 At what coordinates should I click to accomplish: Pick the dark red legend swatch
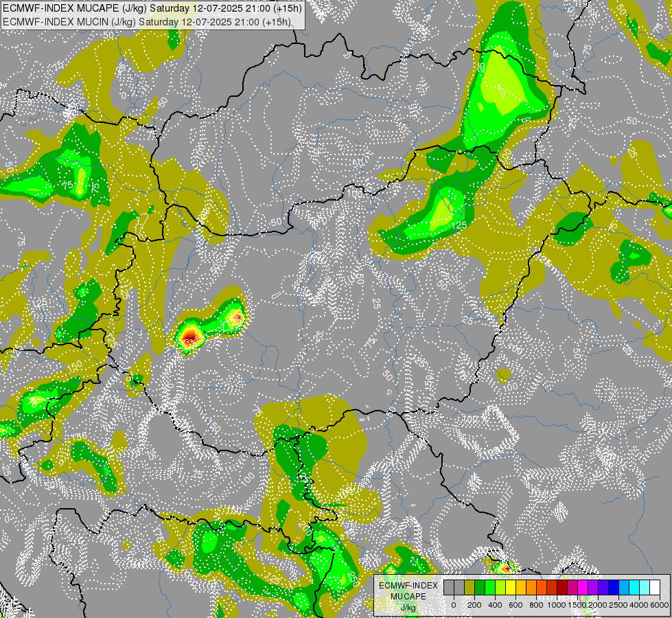pyautogui.click(x=562, y=587)
